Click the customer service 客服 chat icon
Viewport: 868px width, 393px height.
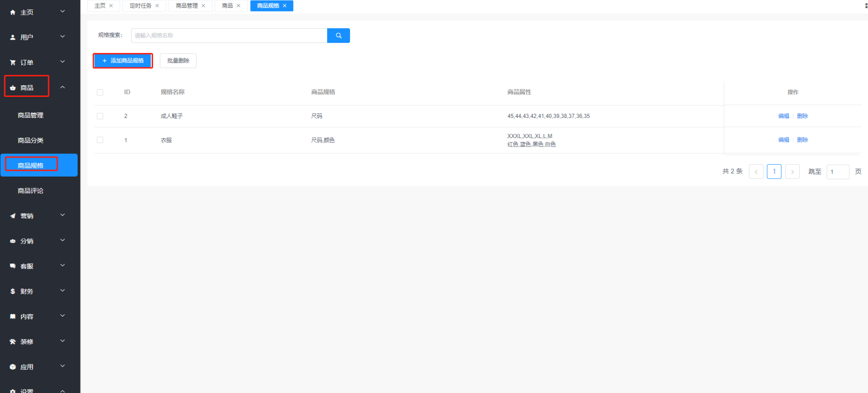13,266
